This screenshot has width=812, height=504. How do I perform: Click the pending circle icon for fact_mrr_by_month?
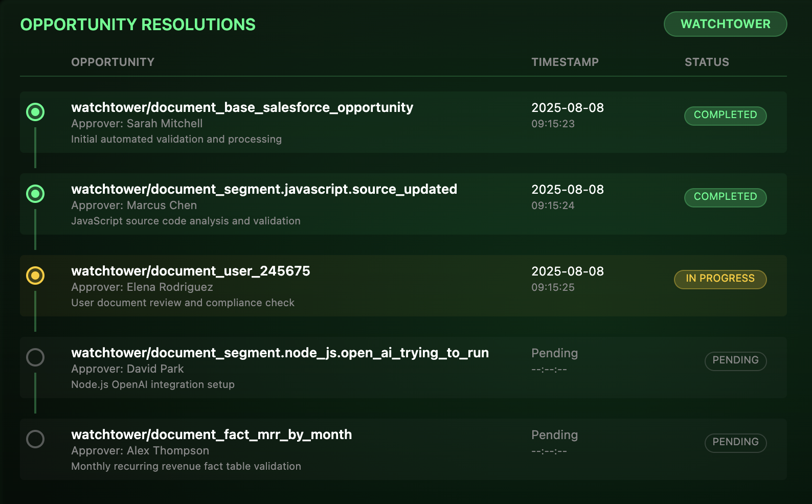click(35, 439)
